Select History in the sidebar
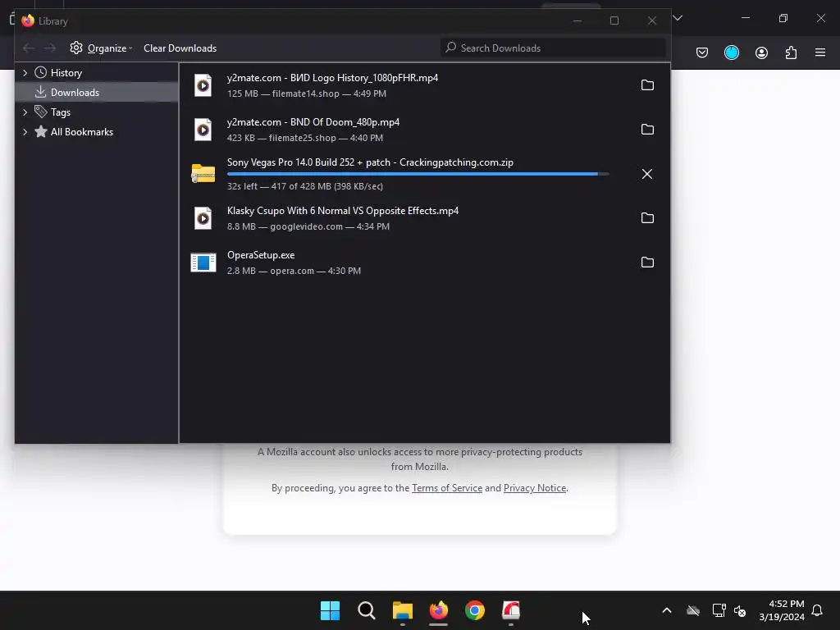The image size is (840, 630). tap(66, 73)
